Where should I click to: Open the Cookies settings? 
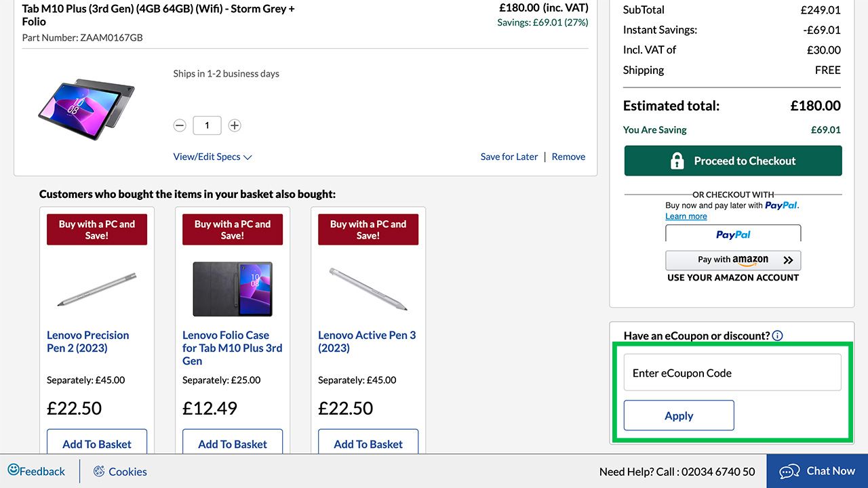tap(120, 472)
